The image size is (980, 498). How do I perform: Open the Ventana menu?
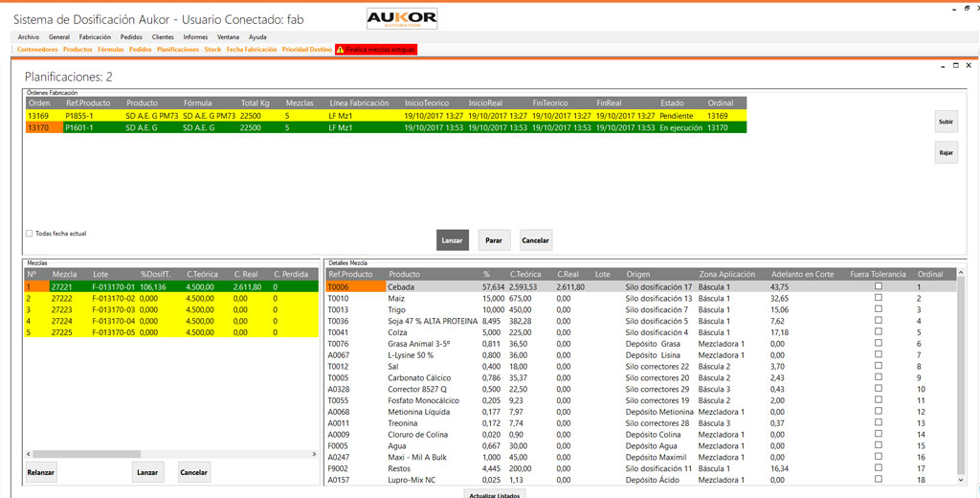[x=229, y=37]
